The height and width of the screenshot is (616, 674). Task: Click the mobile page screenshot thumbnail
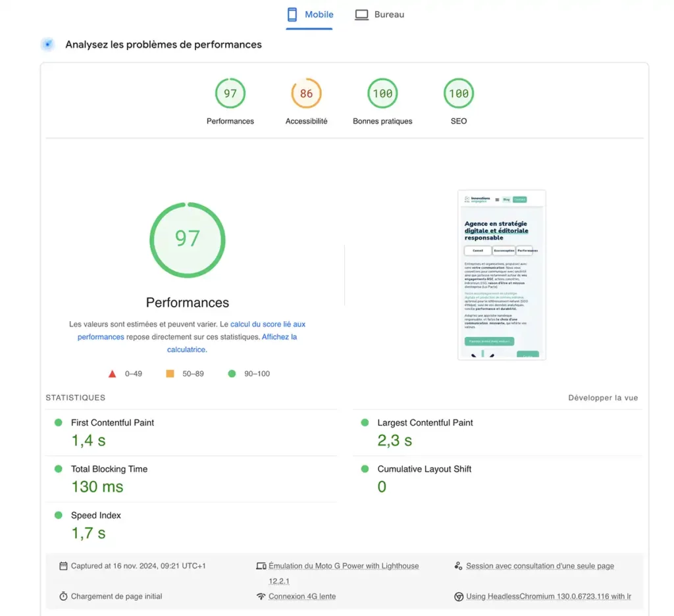coord(502,275)
